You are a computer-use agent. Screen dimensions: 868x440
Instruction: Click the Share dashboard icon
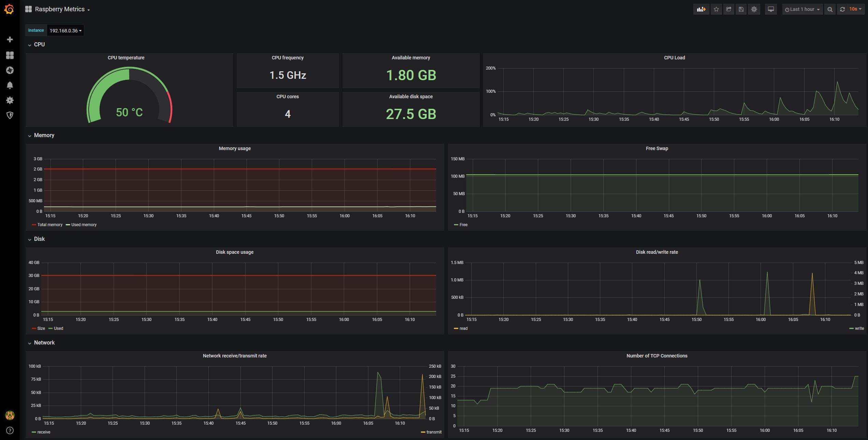tap(729, 10)
